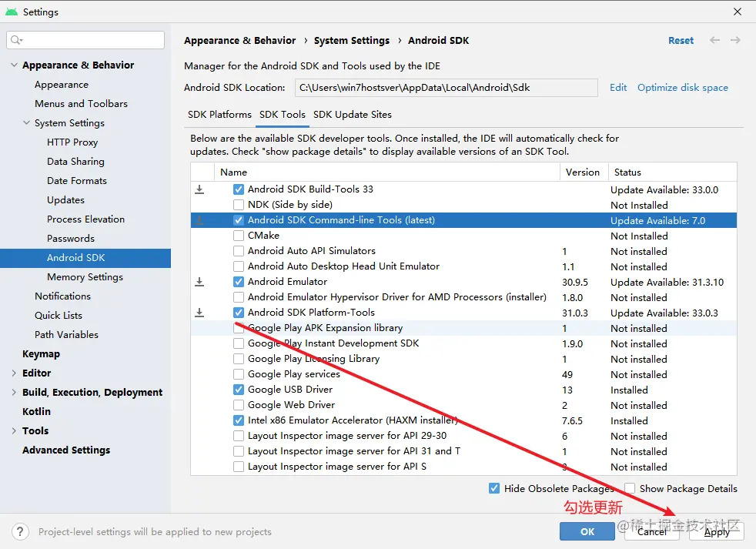Select Android SDK in sidebar tree
The width and height of the screenshot is (756, 549).
[85, 258]
